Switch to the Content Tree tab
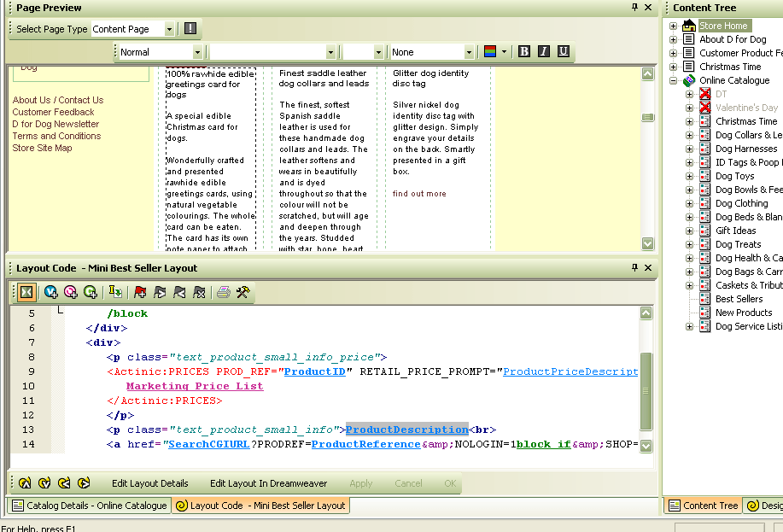783x532 pixels. [x=703, y=506]
